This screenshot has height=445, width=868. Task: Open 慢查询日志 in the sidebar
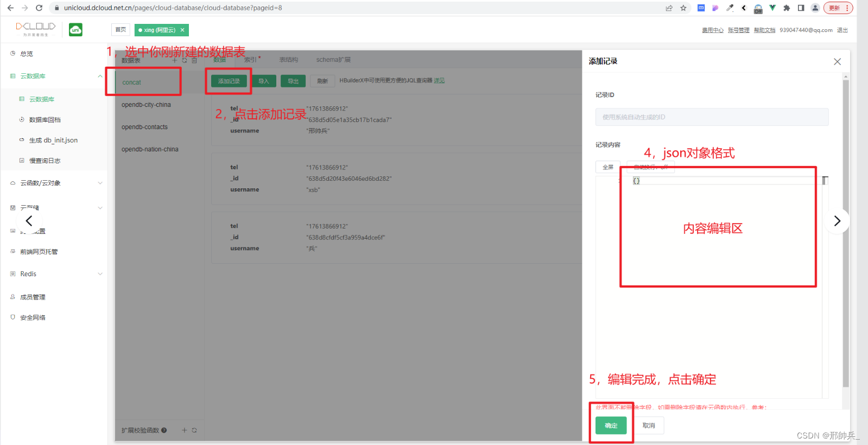pos(45,161)
